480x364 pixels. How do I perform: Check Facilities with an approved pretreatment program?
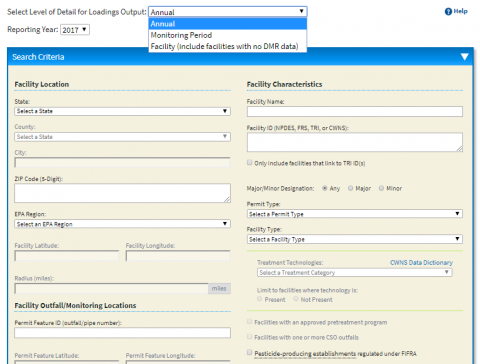pyautogui.click(x=249, y=322)
